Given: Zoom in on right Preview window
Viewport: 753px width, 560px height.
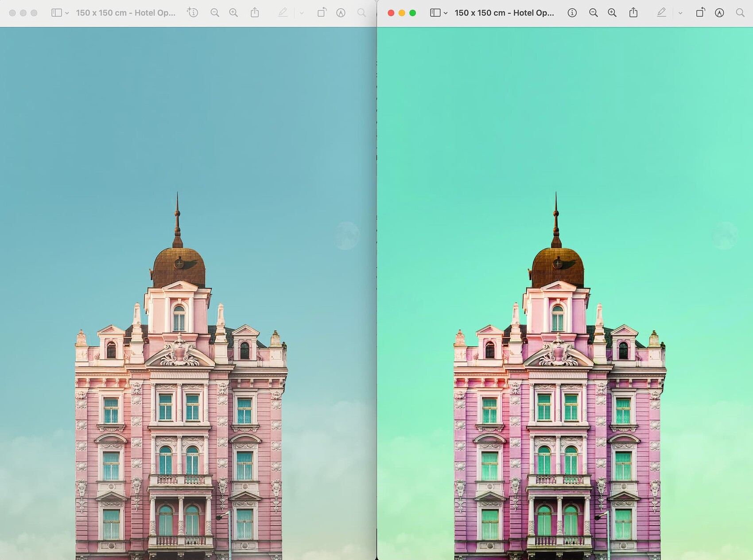Looking at the screenshot, I should [x=612, y=13].
